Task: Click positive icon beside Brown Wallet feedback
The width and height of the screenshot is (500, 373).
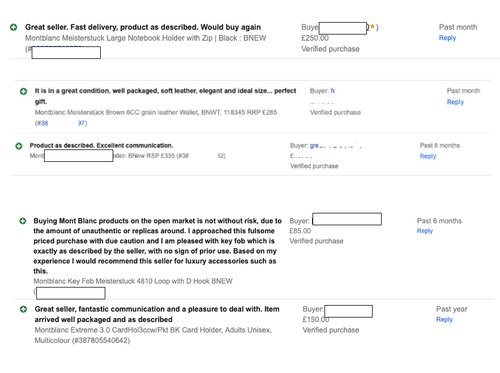Action: 23,91
